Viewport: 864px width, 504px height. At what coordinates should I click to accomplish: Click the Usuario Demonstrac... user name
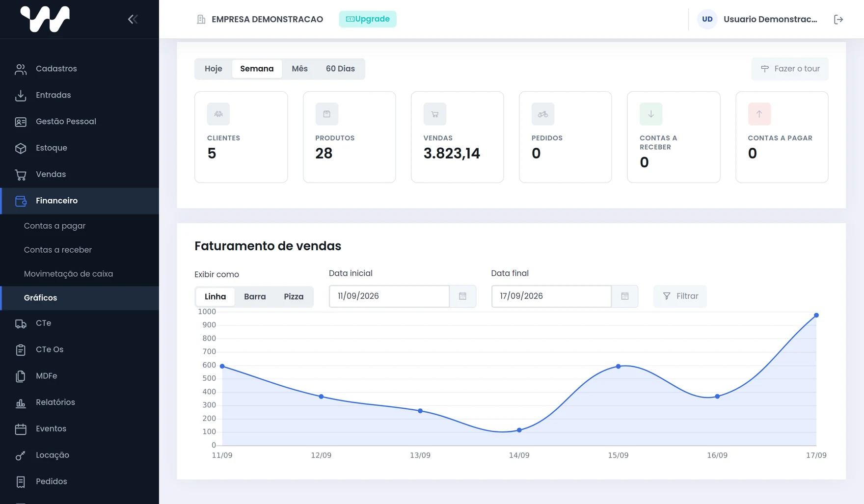pyautogui.click(x=770, y=19)
